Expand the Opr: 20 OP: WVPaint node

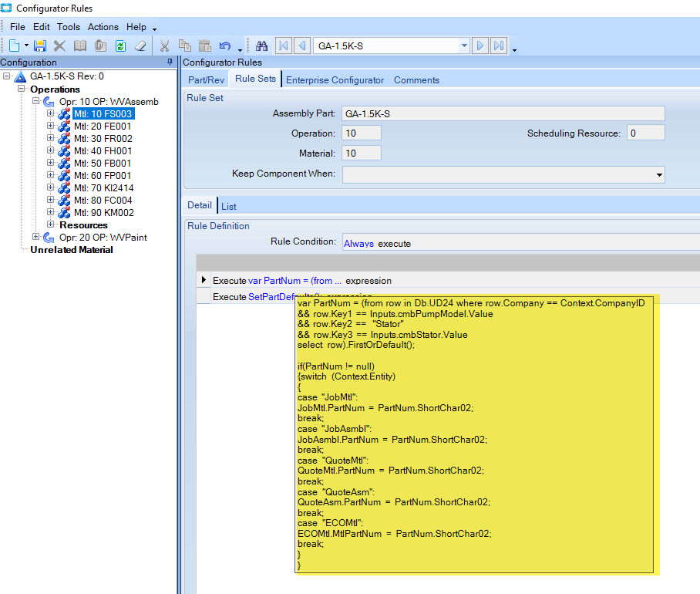point(36,238)
